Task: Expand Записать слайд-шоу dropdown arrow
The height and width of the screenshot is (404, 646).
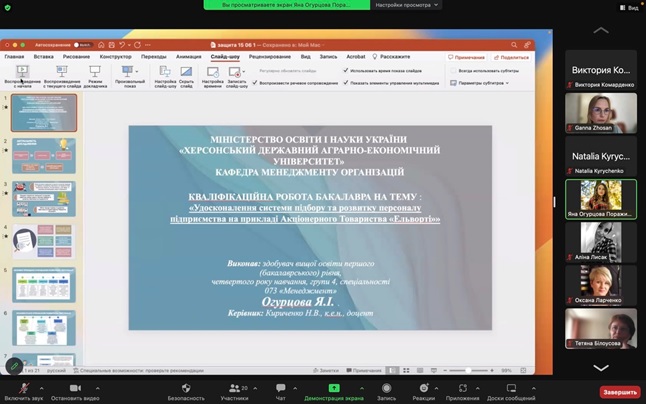Action: point(244,72)
